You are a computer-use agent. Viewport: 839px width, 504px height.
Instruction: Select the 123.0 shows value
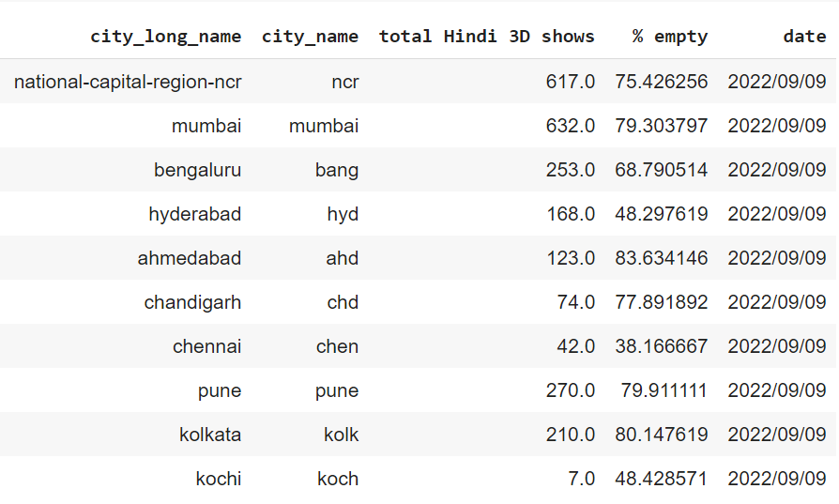coord(571,258)
